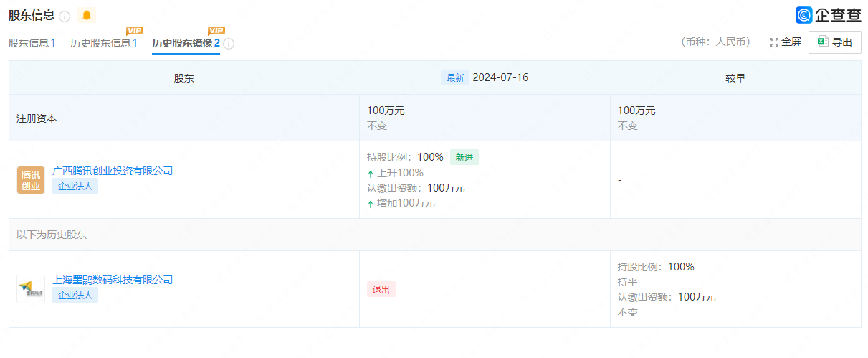Screen dimensions: 868x358
Task: Click the 企业法人 tag under 广西腾讯创业
Action: 75,186
